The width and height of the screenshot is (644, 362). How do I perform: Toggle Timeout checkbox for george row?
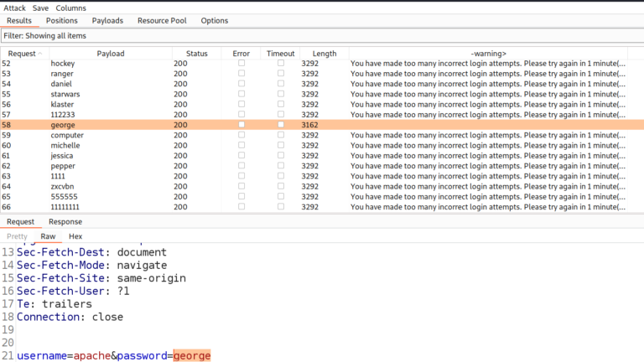click(281, 125)
